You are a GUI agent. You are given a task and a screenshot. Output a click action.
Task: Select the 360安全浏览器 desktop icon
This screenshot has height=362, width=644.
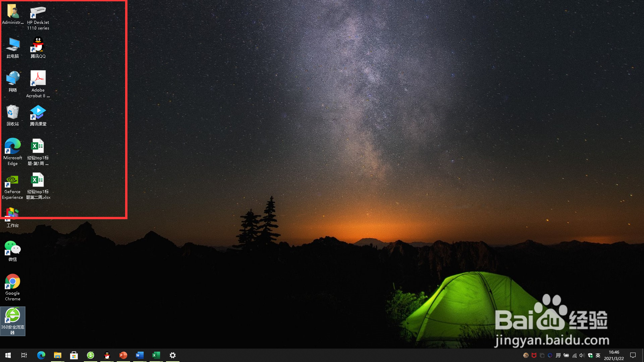(x=12, y=320)
